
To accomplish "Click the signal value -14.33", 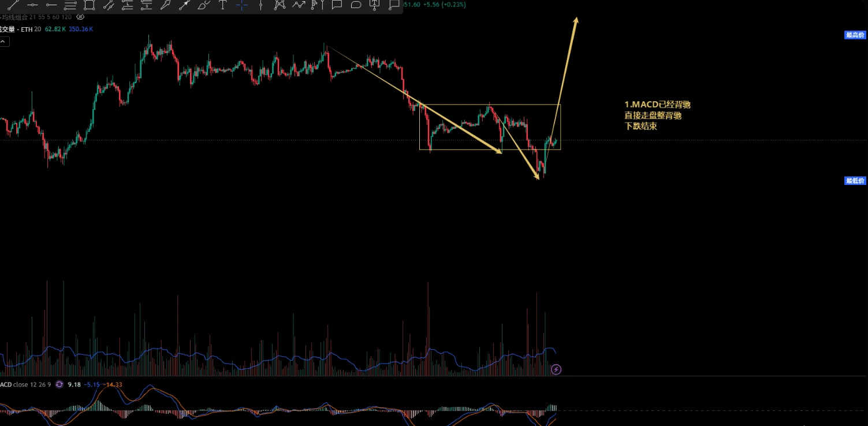I will (112, 384).
